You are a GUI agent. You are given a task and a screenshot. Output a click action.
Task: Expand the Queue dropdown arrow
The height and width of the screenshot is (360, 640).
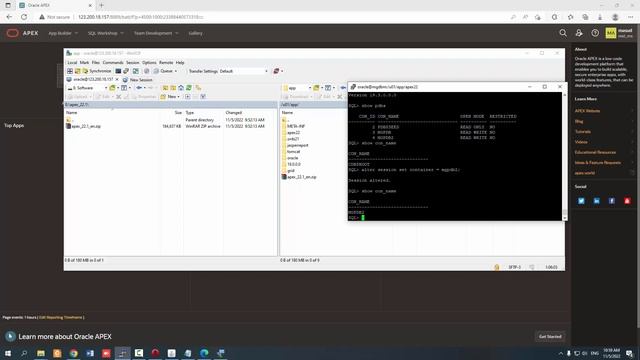tap(176, 71)
